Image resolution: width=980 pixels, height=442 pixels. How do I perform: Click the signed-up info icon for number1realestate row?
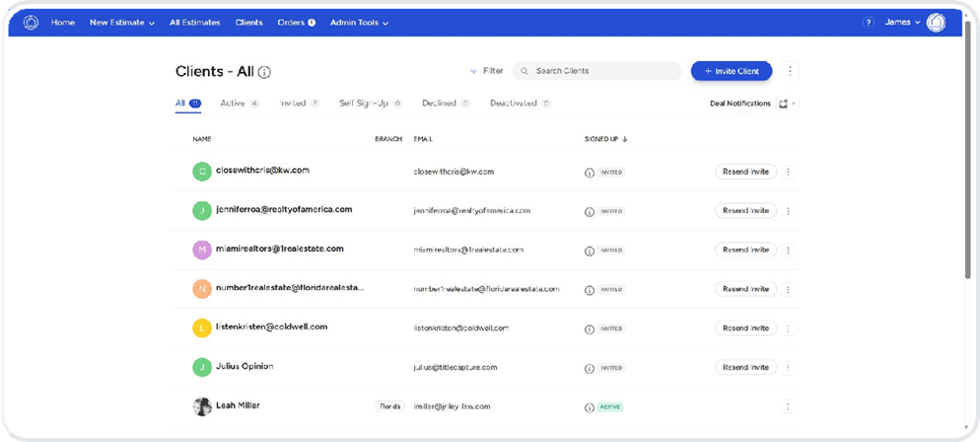tap(589, 290)
